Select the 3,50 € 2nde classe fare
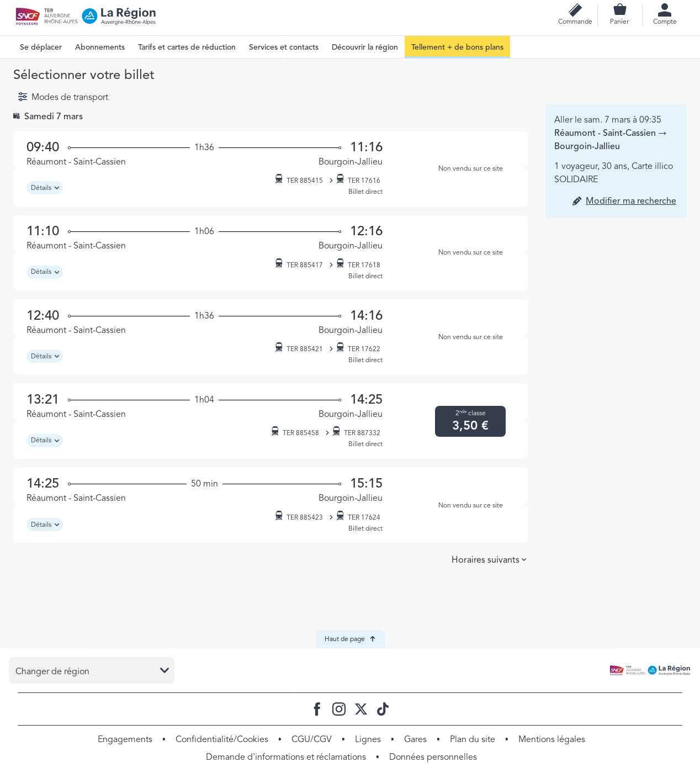 click(x=470, y=421)
